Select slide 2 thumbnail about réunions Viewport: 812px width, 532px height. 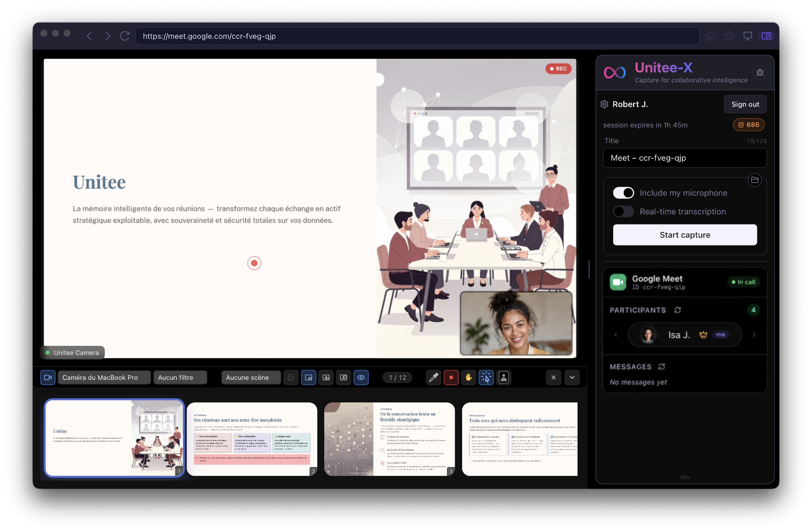(252, 439)
